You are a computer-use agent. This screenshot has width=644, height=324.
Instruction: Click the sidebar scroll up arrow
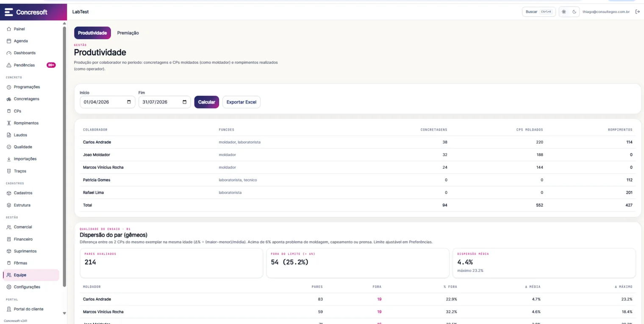[64, 23]
